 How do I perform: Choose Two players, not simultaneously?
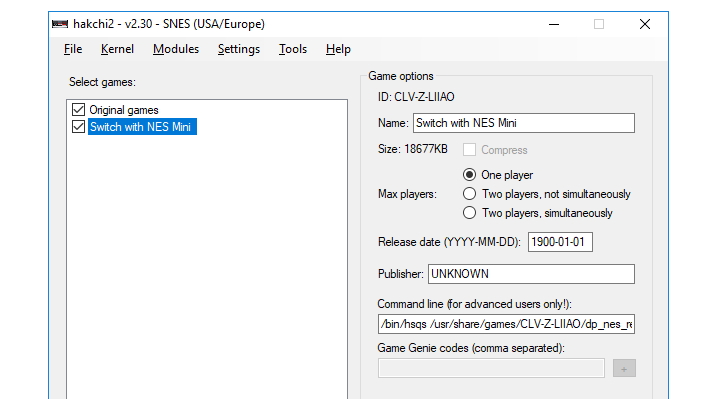[469, 194]
